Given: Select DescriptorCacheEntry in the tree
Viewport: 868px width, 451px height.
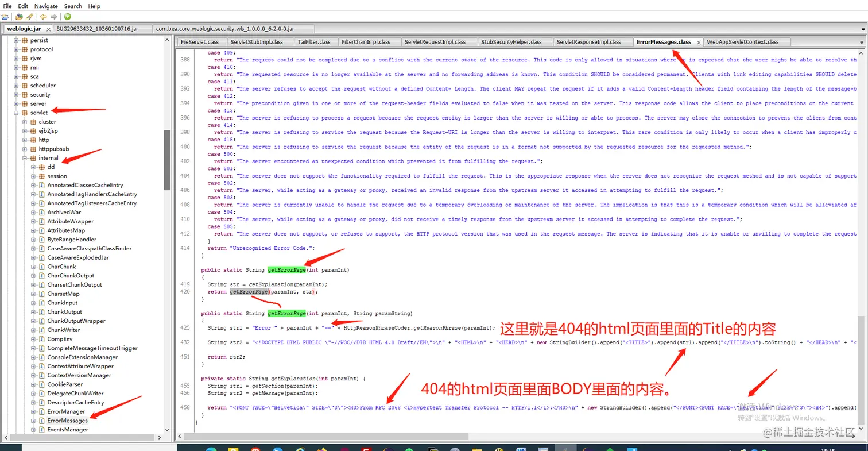Looking at the screenshot, I should pos(76,403).
